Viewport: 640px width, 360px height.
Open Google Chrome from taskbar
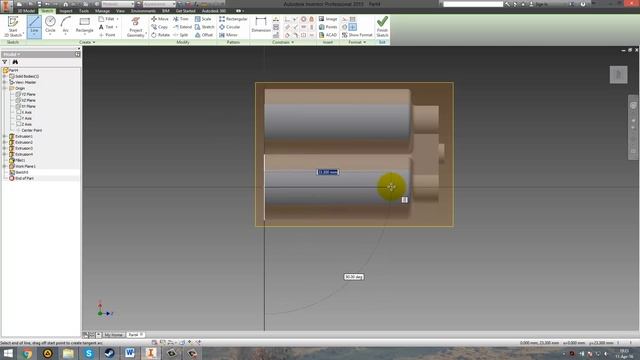(27, 353)
